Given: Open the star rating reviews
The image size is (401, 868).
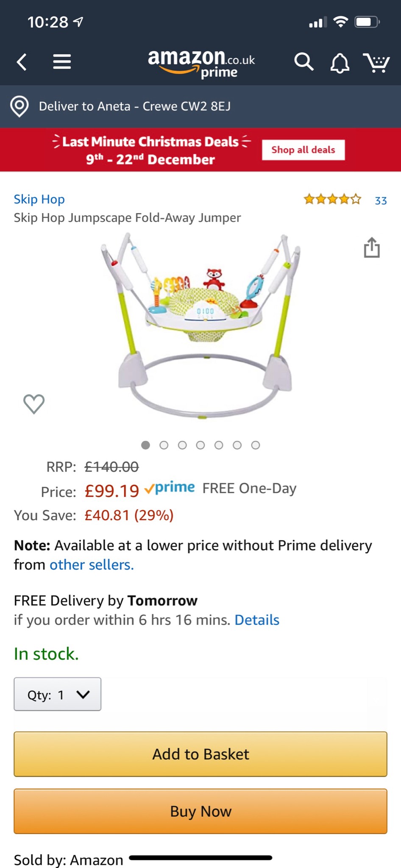Looking at the screenshot, I should (x=333, y=199).
